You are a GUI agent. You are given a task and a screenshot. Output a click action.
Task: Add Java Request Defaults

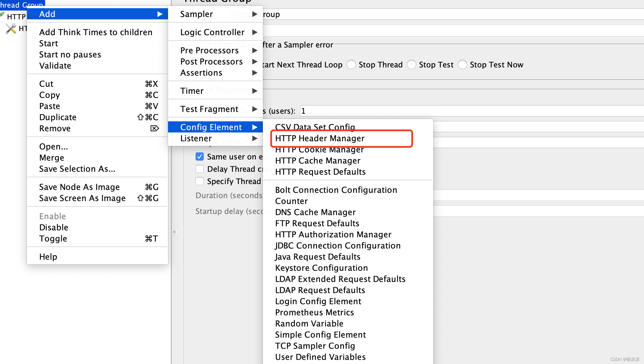coord(348,257)
